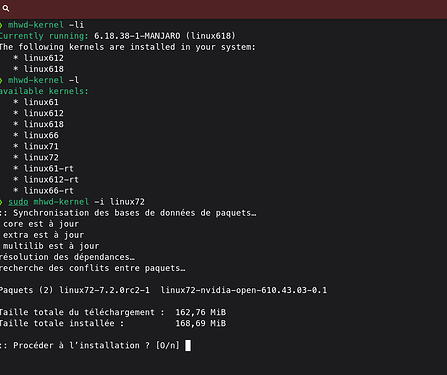Click the 'mhwd-kernel -l' command text
447x375 pixels.
(x=43, y=80)
